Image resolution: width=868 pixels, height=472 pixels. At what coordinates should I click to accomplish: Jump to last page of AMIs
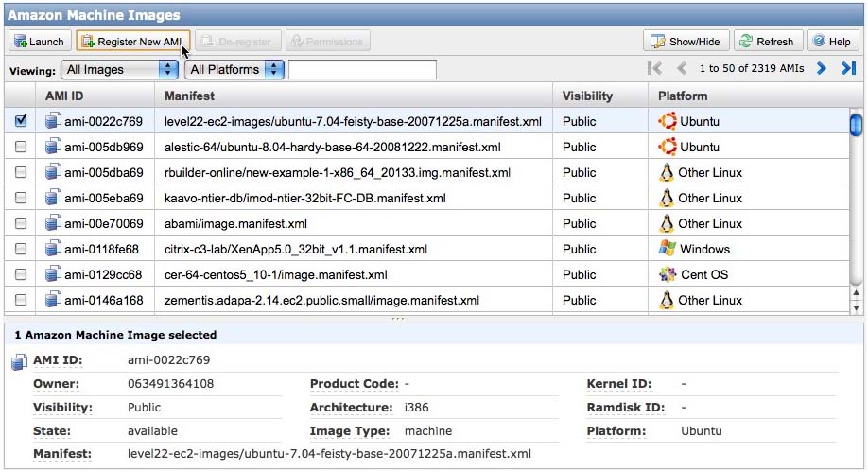(849, 68)
